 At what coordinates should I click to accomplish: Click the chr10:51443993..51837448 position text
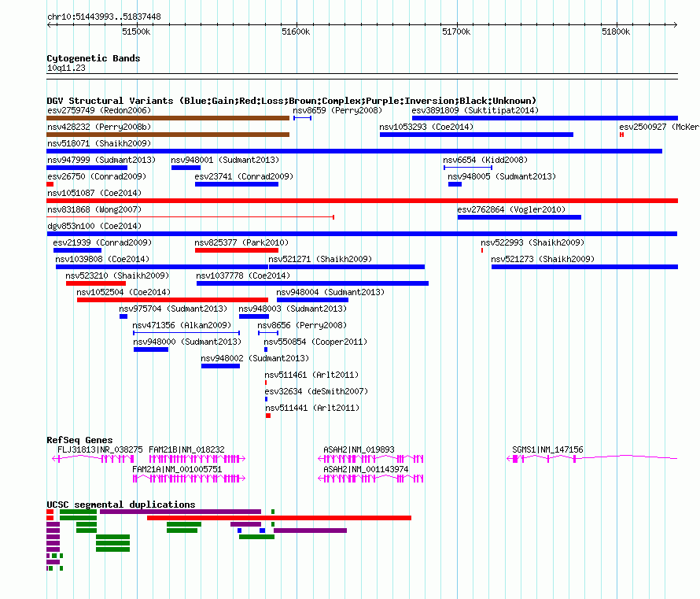coord(104,17)
